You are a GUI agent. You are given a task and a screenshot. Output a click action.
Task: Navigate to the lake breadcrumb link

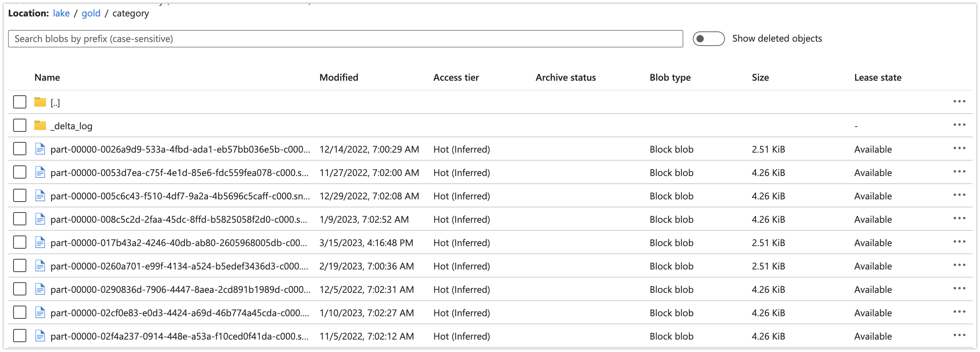(61, 13)
